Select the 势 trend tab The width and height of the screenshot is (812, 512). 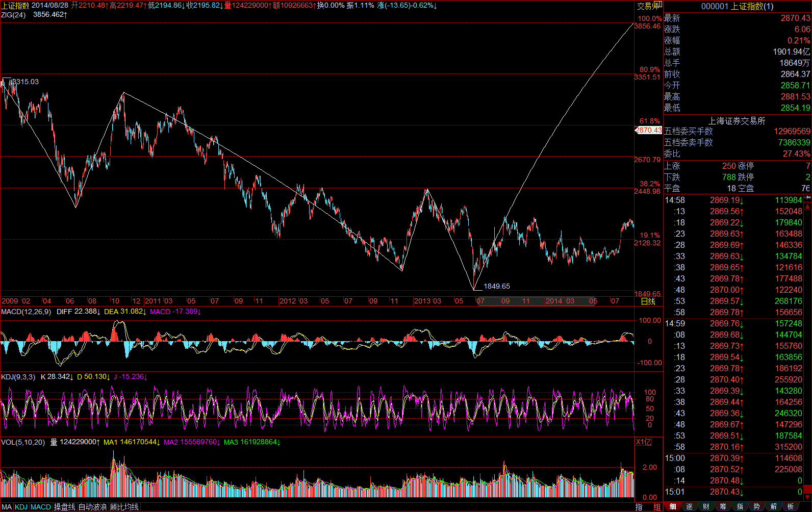click(x=756, y=506)
